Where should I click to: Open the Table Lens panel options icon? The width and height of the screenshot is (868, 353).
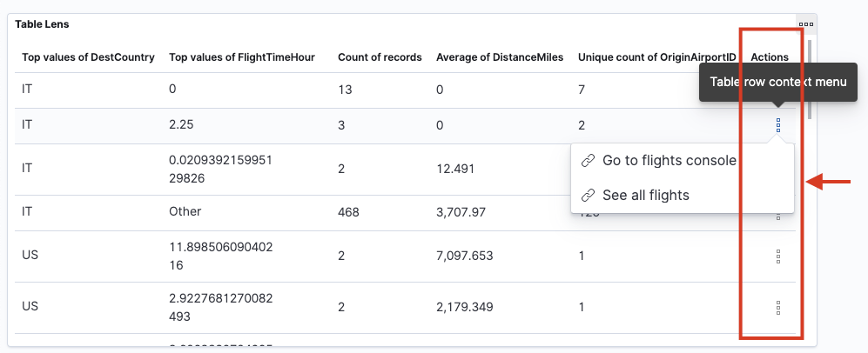point(805,24)
